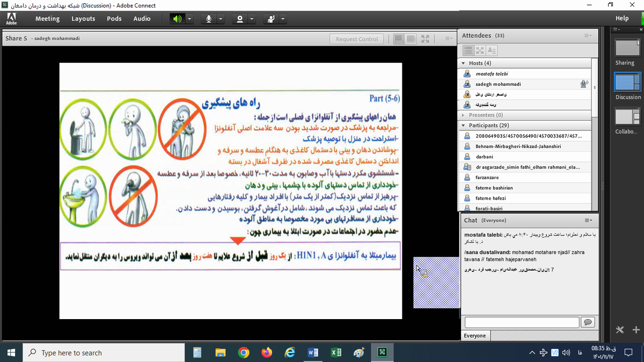This screenshot has width=644, height=362.
Task: Click the Adobe logo icon
Action: [x=11, y=19]
